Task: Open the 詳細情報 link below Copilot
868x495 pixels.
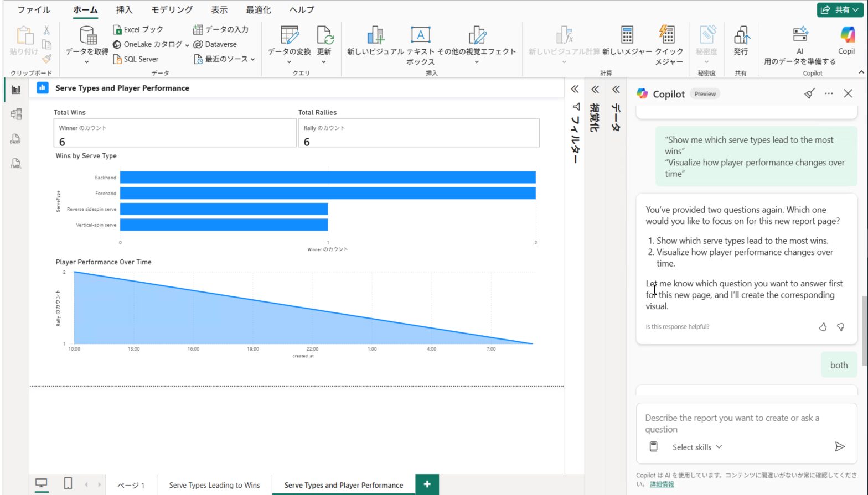Action: tap(662, 484)
